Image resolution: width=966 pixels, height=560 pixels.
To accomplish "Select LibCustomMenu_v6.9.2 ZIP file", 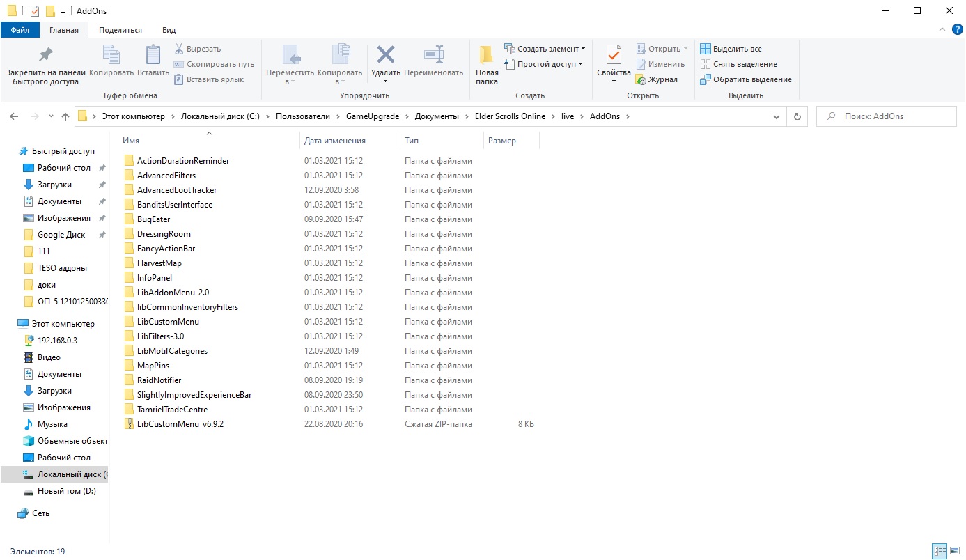I will tap(180, 424).
